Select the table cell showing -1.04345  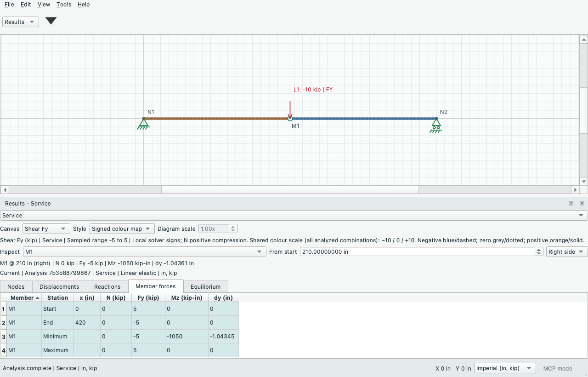(223, 336)
